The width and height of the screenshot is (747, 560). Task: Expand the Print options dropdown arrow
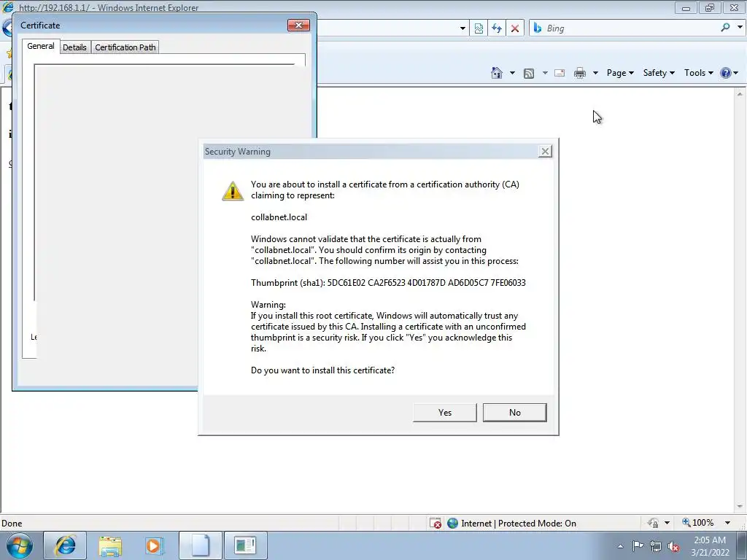(x=595, y=73)
